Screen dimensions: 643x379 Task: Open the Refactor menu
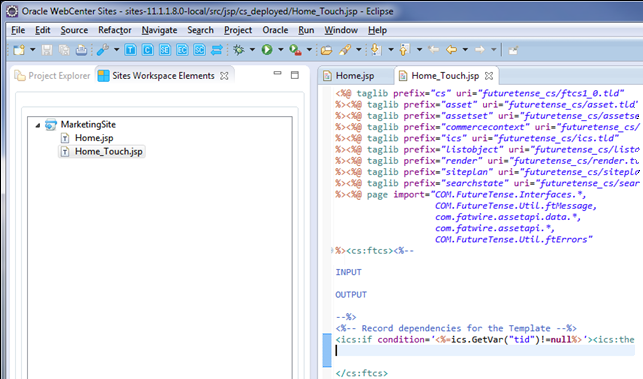(115, 30)
